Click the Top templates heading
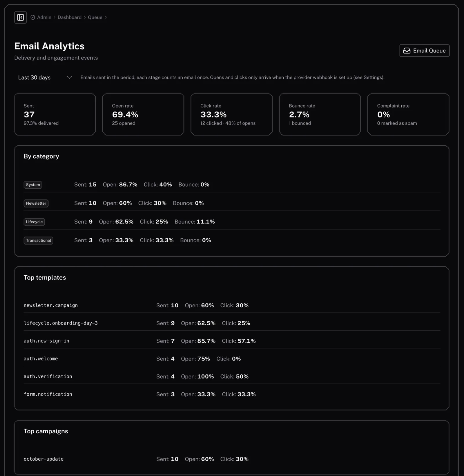This screenshot has width=464, height=476. click(x=45, y=278)
